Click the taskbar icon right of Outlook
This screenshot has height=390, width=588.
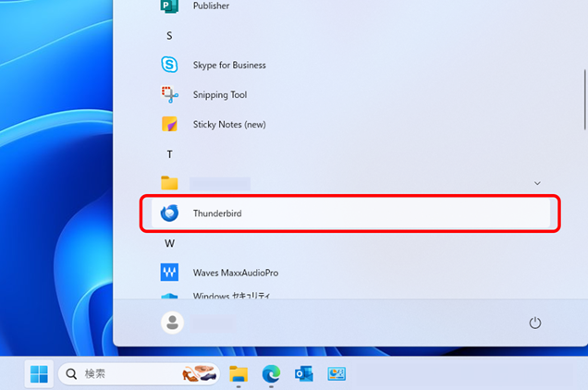coord(335,374)
